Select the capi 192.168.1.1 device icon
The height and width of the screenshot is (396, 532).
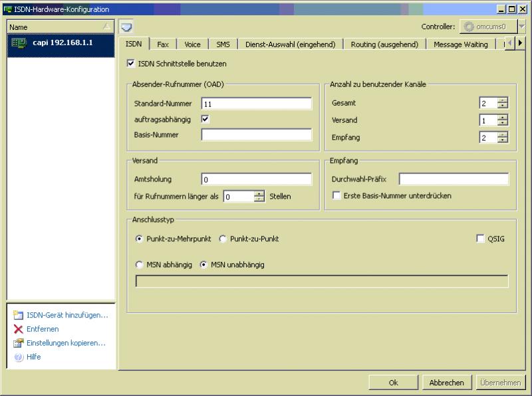(x=19, y=43)
